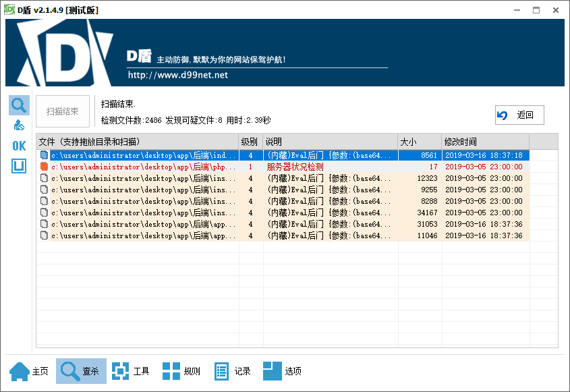Click the 服务器状况检测 description cell
Image resolution: width=570 pixels, height=392 pixels.
tap(295, 167)
